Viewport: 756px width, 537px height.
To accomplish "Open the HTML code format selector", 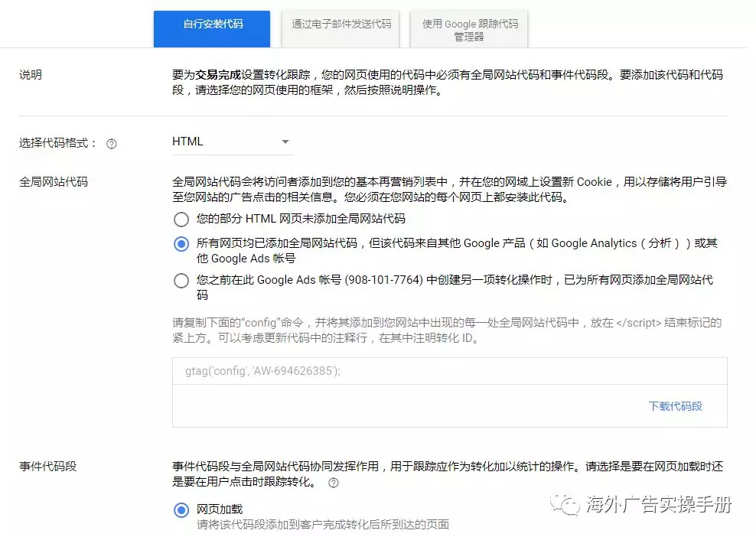I will [x=230, y=142].
